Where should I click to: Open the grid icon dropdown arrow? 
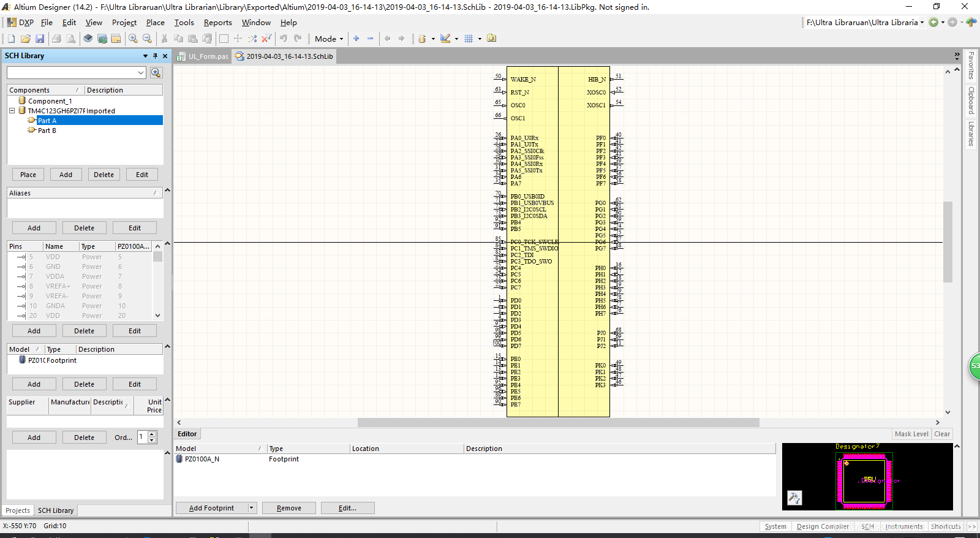480,39
